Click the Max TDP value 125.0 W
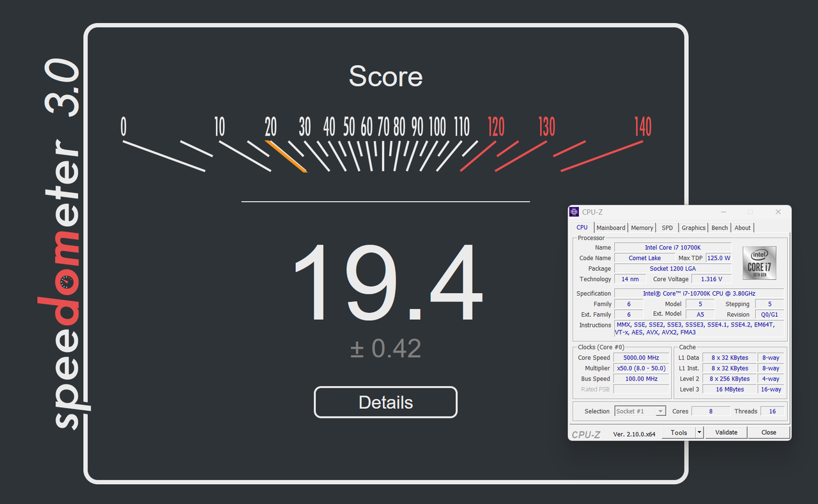818x504 pixels. pos(719,258)
